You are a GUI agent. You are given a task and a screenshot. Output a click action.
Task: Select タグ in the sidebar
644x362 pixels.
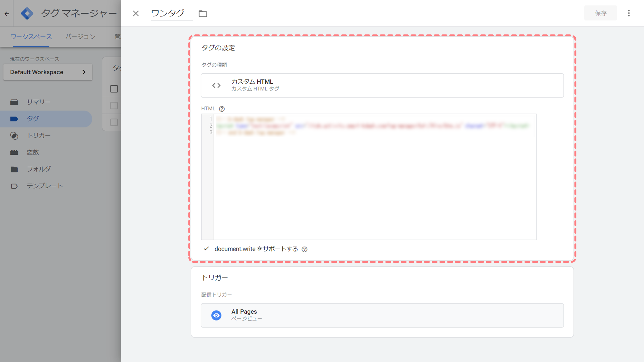[46, 119]
